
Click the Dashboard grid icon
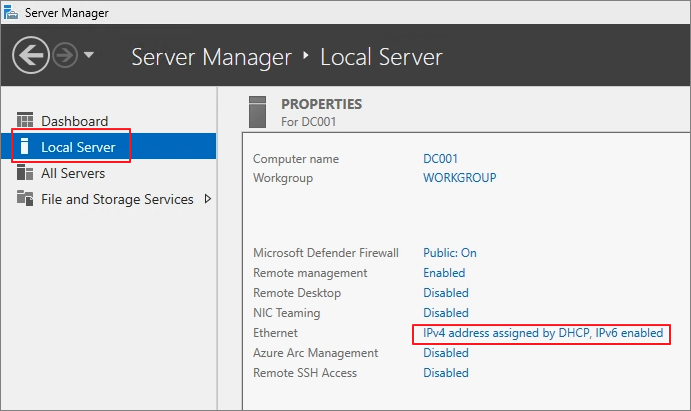tap(25, 120)
